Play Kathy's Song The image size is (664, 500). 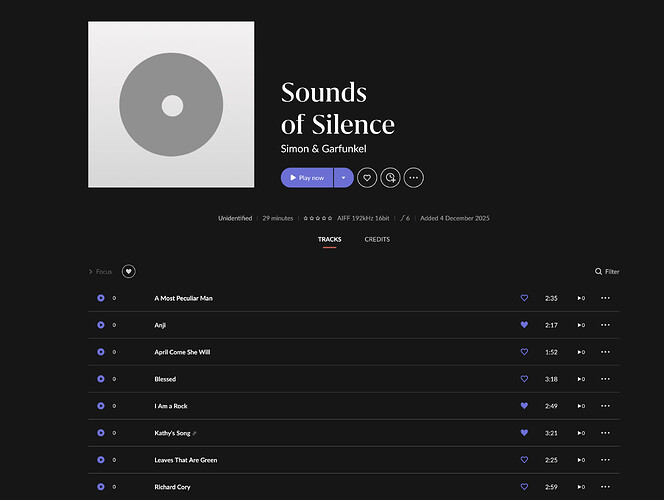point(101,433)
